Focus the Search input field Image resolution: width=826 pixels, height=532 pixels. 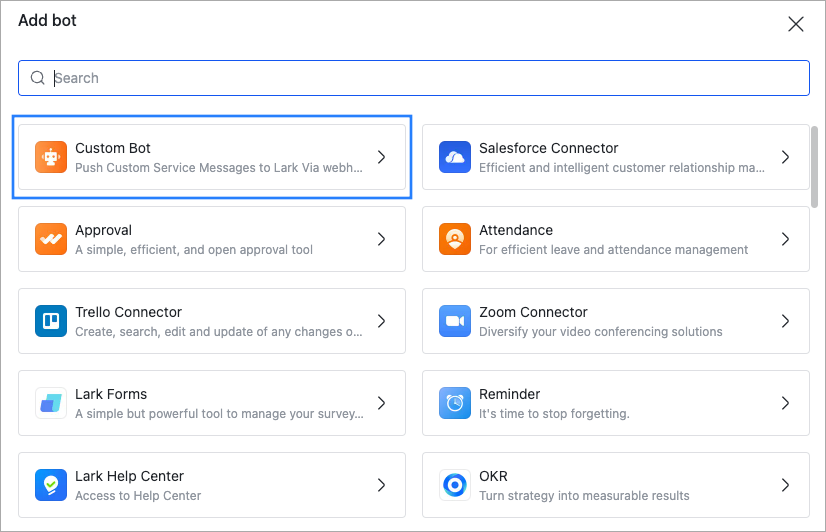(x=420, y=78)
